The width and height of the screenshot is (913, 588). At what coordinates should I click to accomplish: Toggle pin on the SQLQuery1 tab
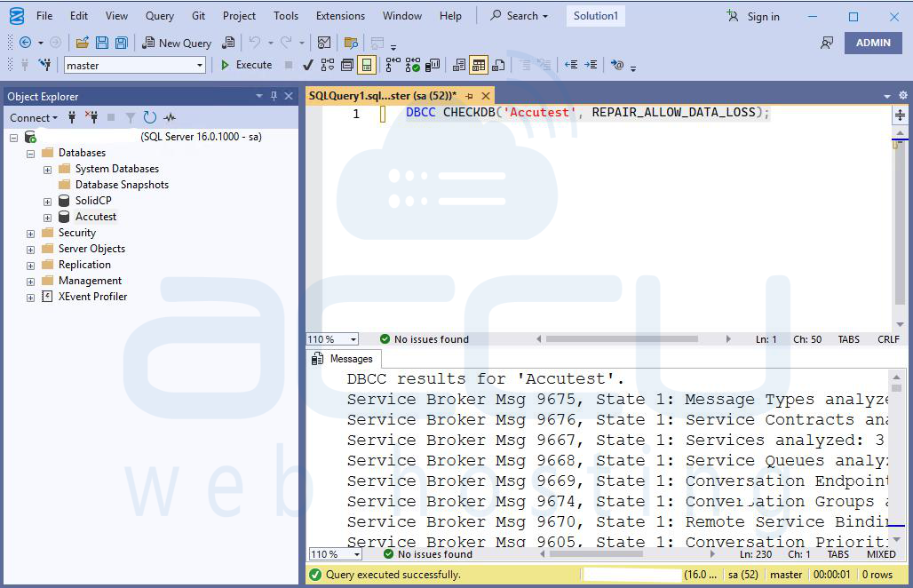click(469, 95)
